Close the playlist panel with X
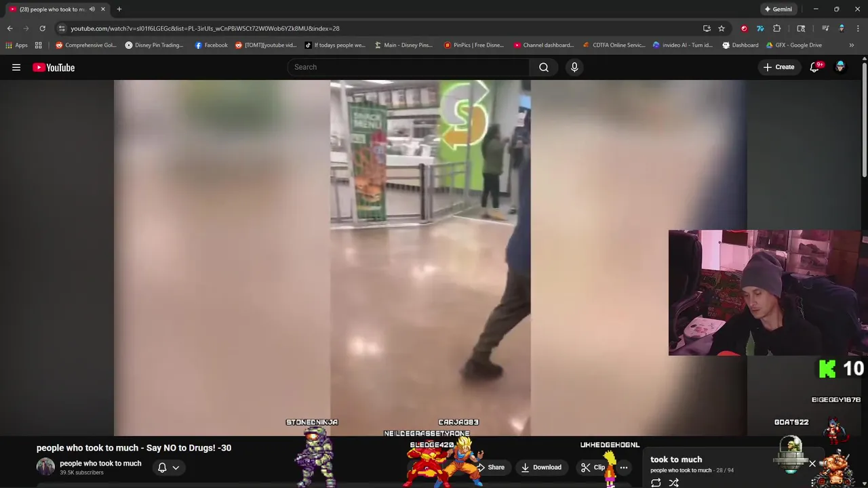Image resolution: width=868 pixels, height=488 pixels. pos(812,464)
